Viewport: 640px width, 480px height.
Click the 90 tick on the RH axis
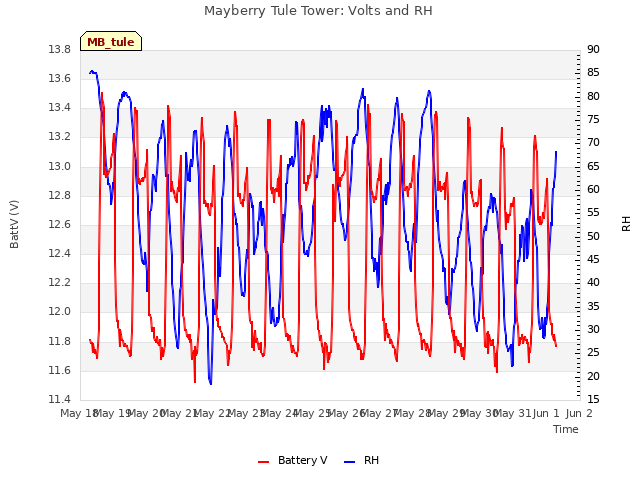593,50
